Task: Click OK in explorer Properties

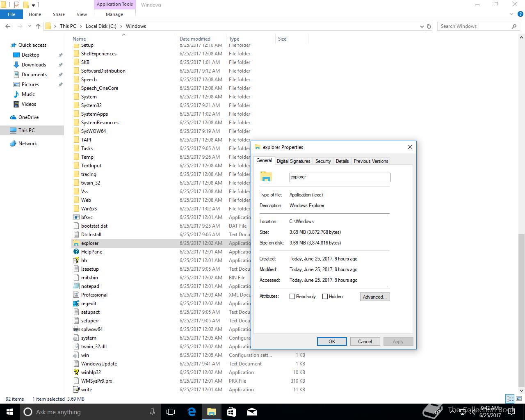Action: [332, 341]
